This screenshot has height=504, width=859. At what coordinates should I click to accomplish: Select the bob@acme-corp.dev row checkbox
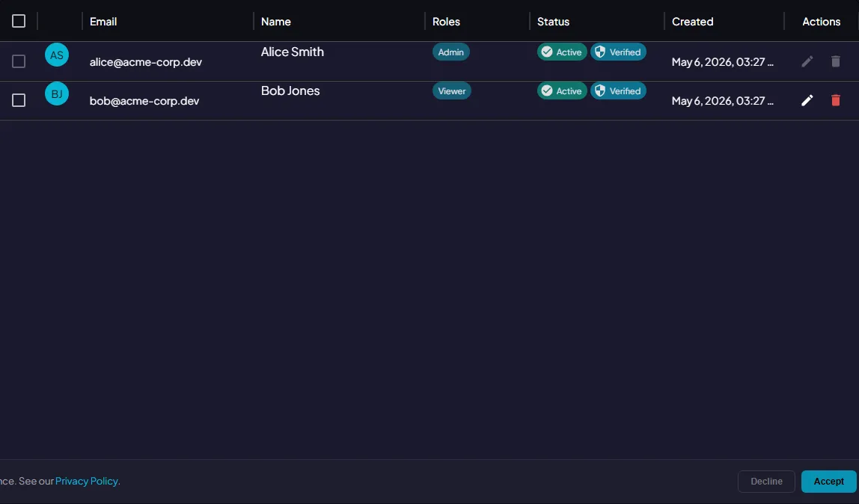(19, 100)
